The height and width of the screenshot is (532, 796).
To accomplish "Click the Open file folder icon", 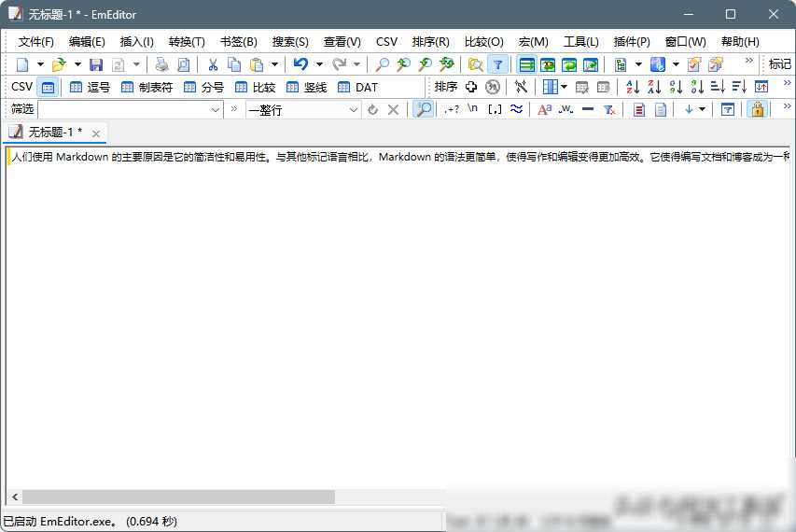I will 60,64.
